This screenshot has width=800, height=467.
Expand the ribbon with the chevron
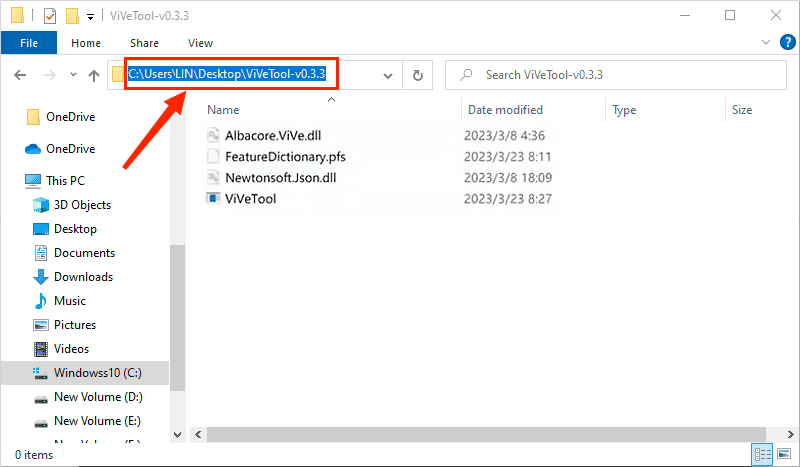click(x=766, y=42)
